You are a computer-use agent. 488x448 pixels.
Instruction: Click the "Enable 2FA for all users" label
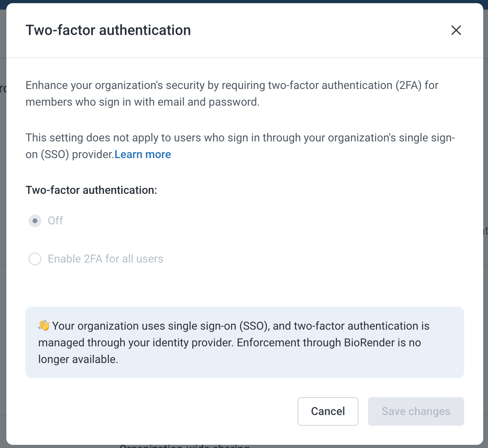pyautogui.click(x=105, y=259)
